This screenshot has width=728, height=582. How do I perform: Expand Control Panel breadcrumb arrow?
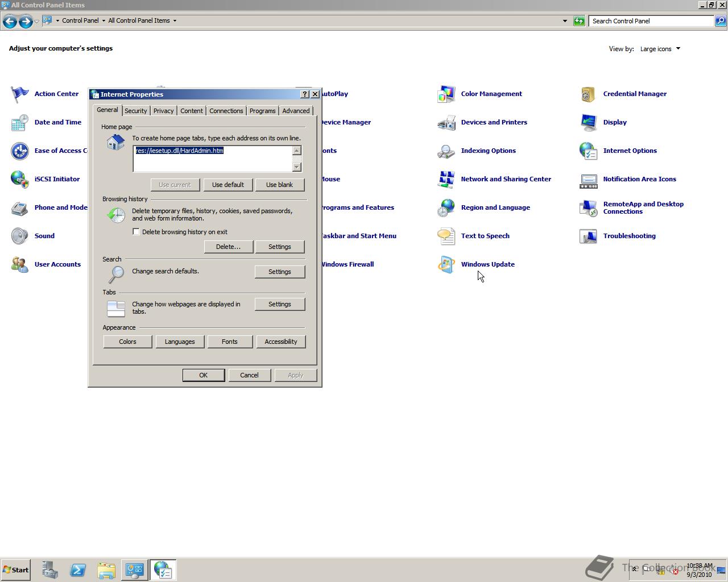(104, 20)
